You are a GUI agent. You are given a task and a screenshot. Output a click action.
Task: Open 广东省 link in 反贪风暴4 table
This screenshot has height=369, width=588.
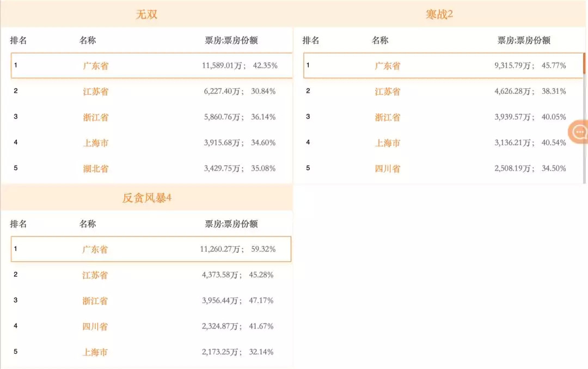(x=95, y=250)
